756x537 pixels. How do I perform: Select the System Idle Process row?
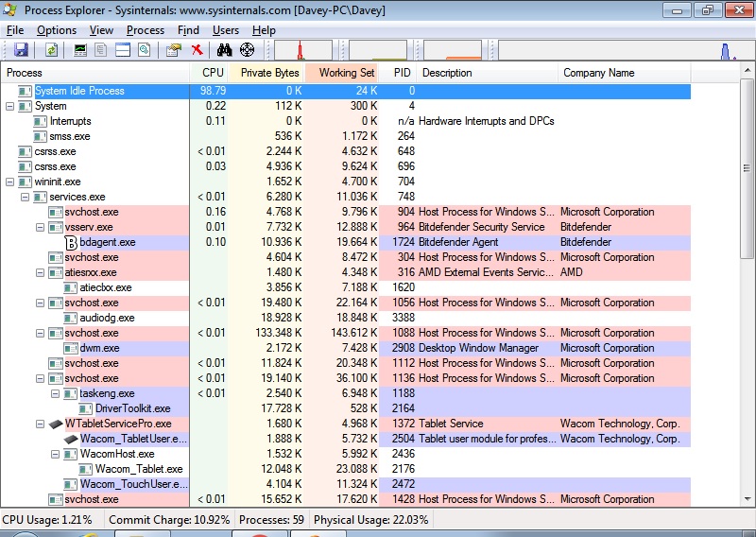pos(346,91)
